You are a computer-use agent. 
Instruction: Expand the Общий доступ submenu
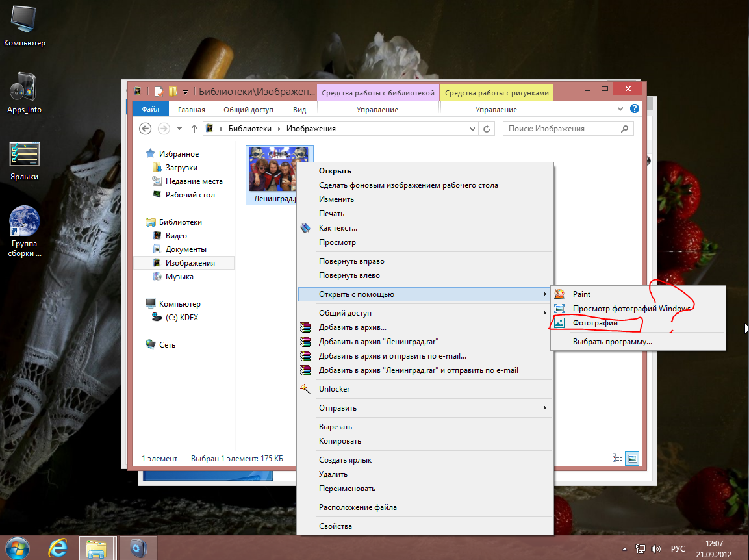(544, 313)
